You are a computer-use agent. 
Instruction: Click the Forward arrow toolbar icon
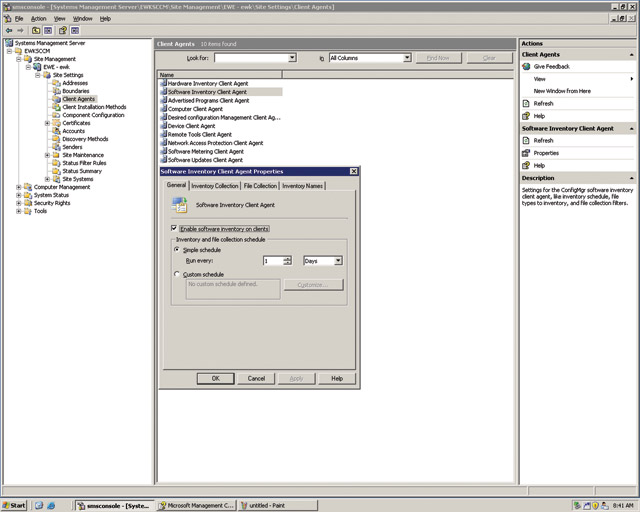point(20,31)
